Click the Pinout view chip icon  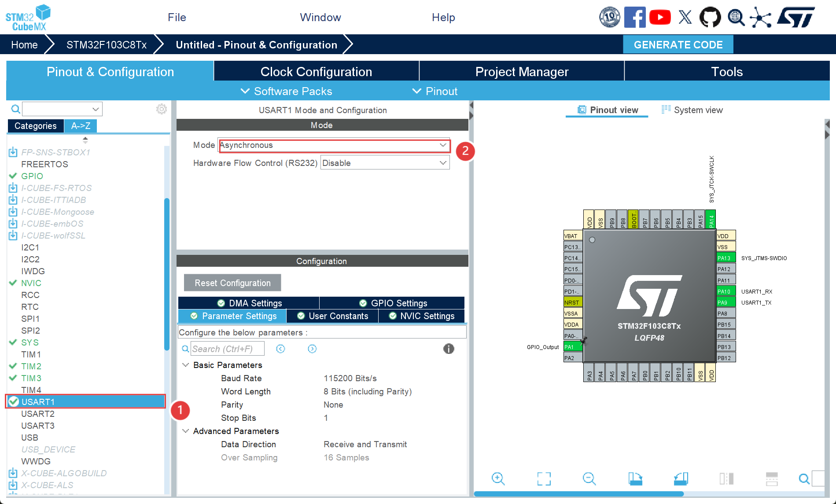[x=582, y=110]
